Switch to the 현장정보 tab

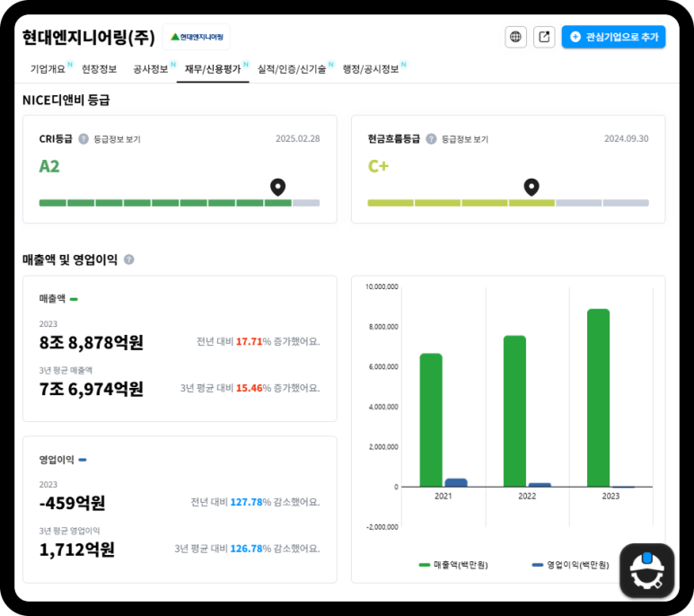coord(99,69)
